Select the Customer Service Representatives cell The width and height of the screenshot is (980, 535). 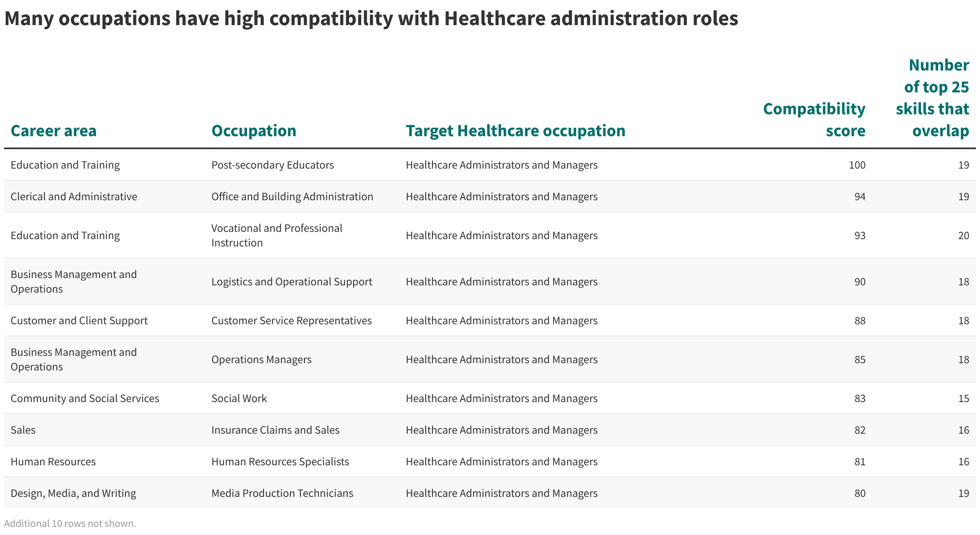(291, 321)
